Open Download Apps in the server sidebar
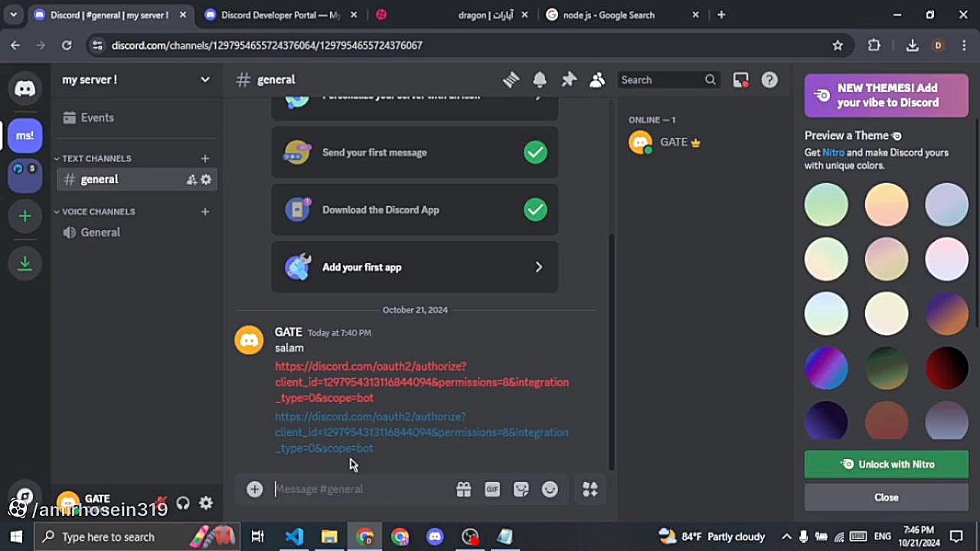The height and width of the screenshot is (551, 980). (25, 263)
